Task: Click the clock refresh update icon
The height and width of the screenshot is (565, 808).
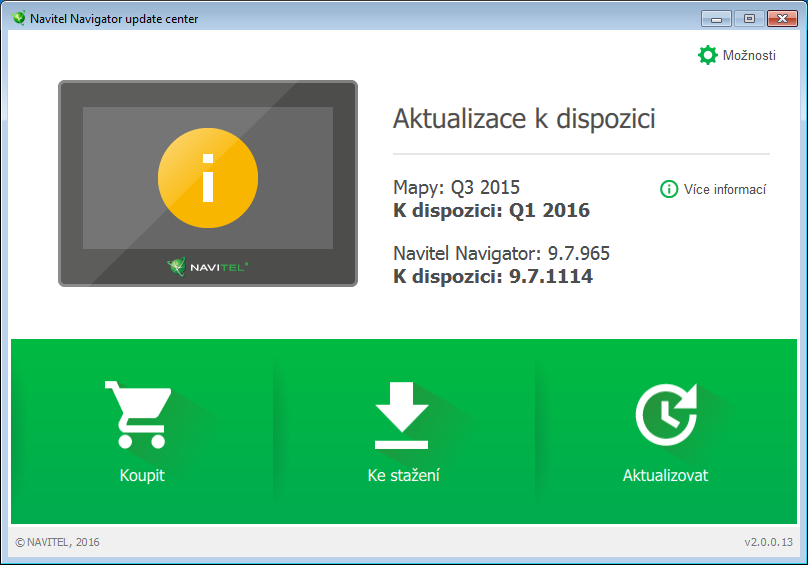Action: pos(665,415)
